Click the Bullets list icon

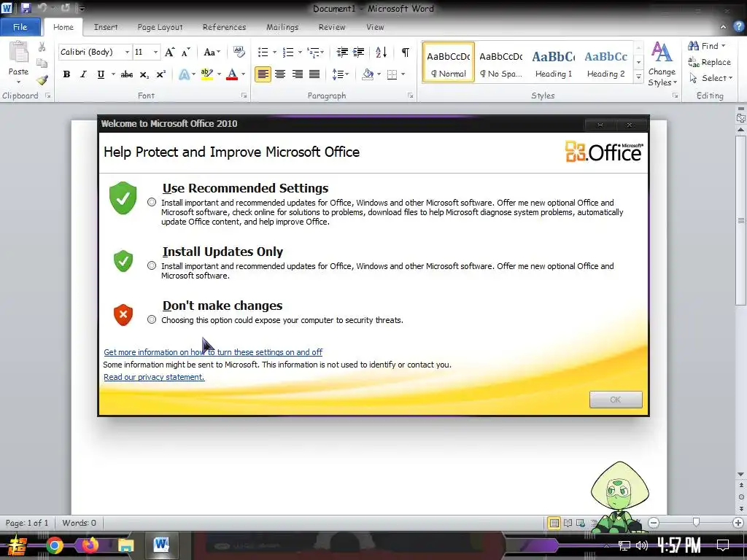(263, 52)
